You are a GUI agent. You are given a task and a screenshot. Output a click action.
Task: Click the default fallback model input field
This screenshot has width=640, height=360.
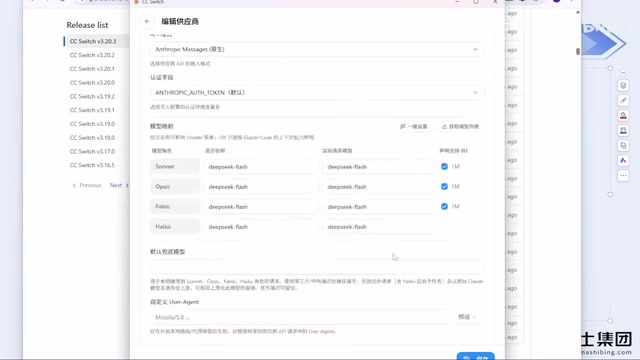pos(317,267)
